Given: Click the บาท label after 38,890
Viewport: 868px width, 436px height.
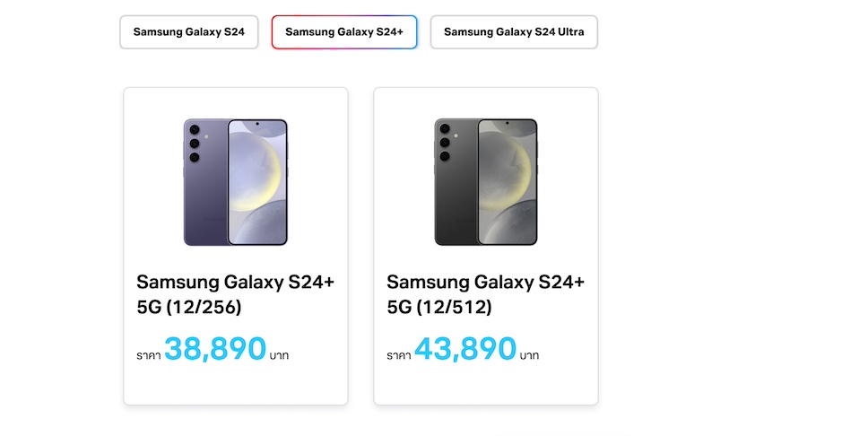Looking at the screenshot, I should coord(279,355).
